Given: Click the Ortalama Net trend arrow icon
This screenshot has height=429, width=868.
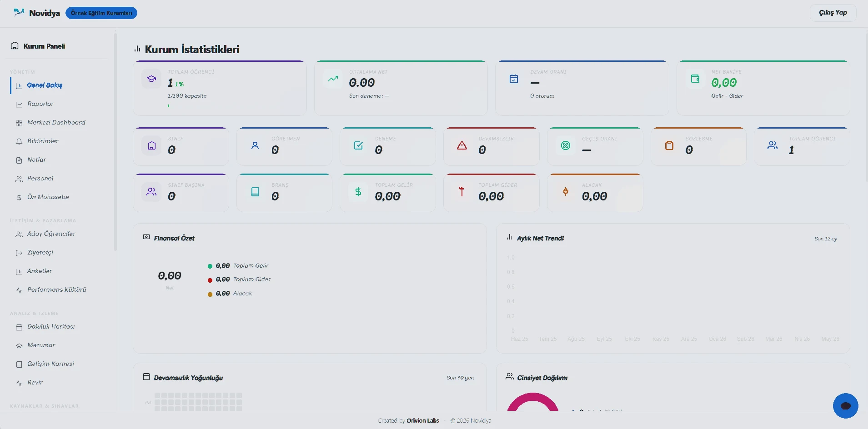Looking at the screenshot, I should [x=333, y=79].
